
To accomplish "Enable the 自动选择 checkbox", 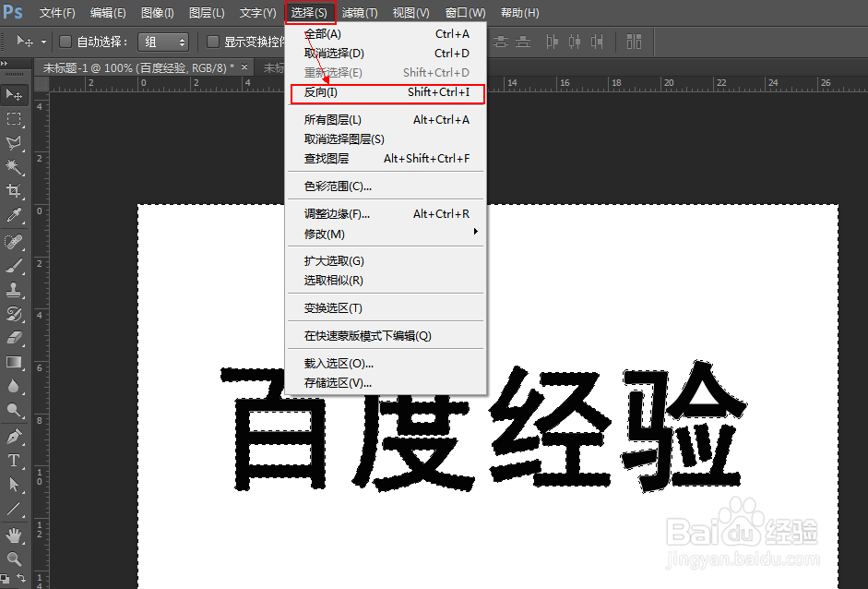I will click(x=65, y=42).
